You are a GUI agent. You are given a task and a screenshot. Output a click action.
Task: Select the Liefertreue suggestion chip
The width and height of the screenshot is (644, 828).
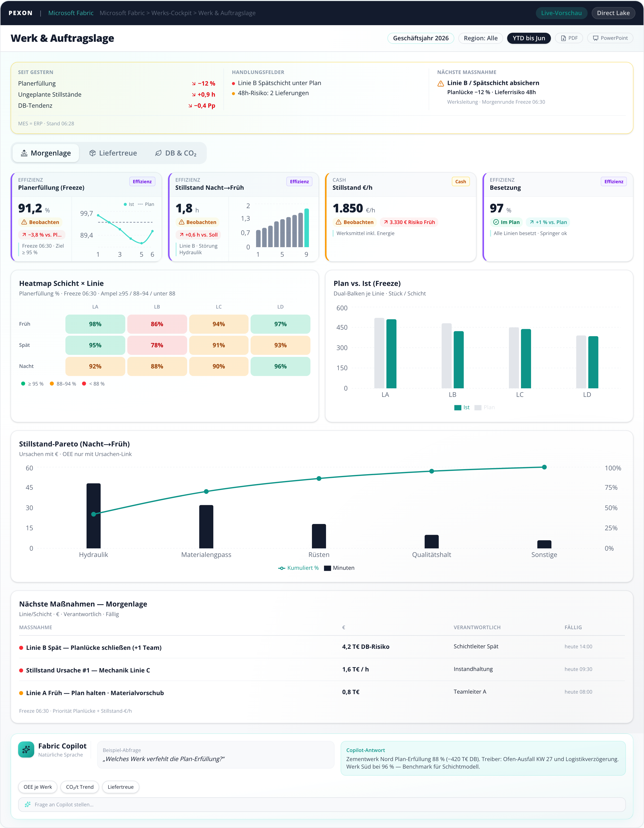(120, 787)
